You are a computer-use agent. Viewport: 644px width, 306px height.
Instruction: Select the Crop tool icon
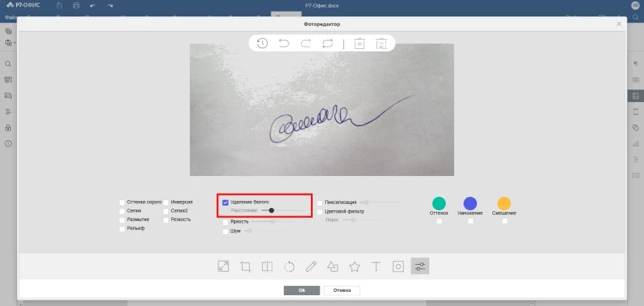[246, 266]
